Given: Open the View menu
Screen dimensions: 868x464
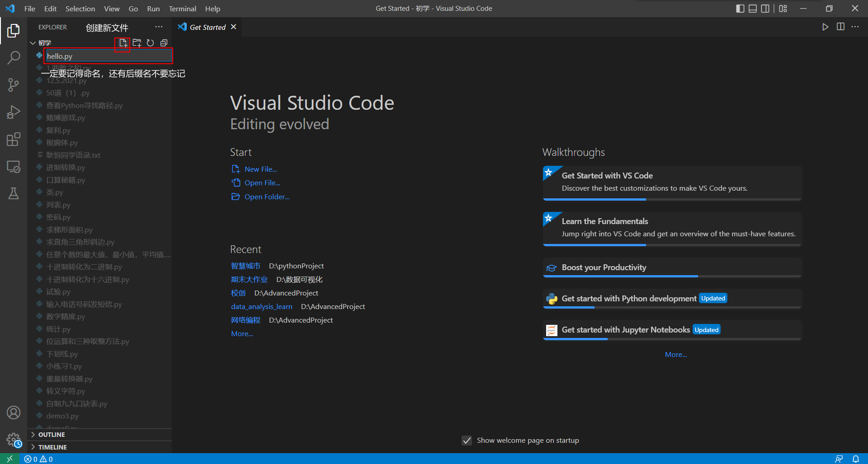Looking at the screenshot, I should click(x=112, y=9).
